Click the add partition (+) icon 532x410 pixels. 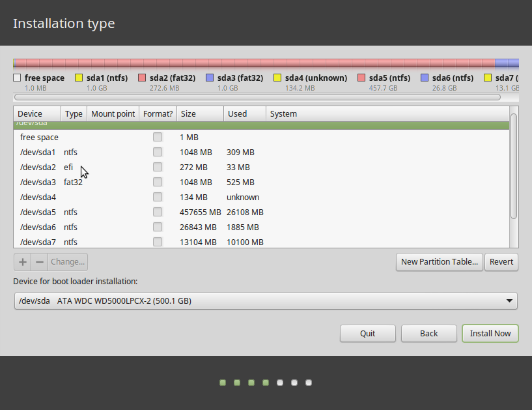22,261
